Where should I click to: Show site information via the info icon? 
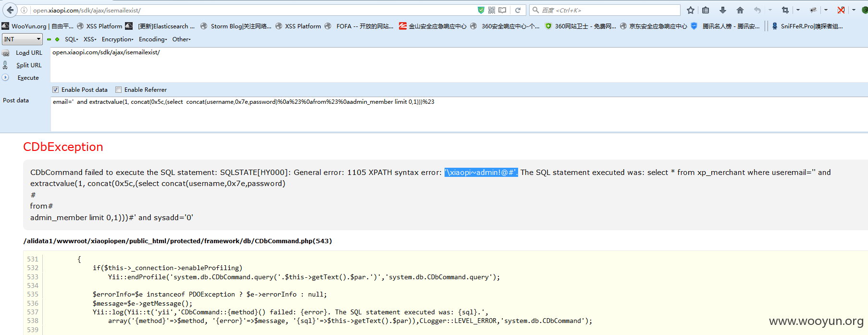coord(24,10)
